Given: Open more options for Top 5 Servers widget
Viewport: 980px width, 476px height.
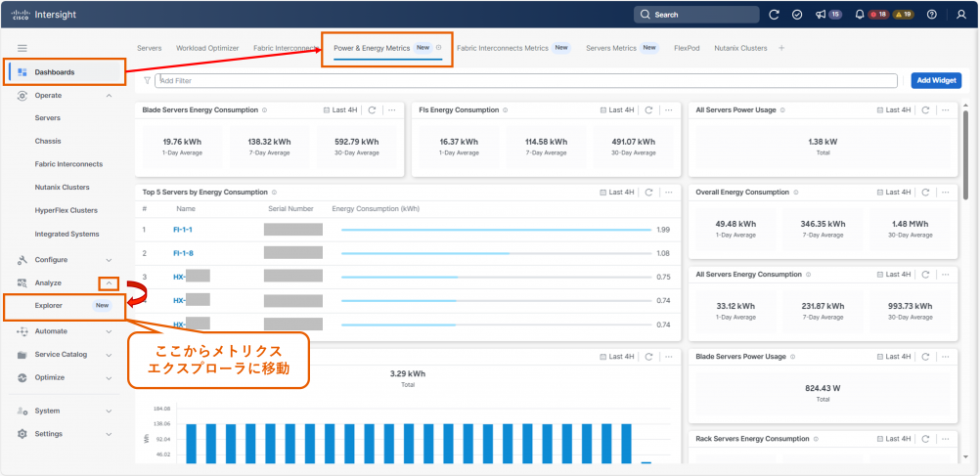Looking at the screenshot, I should tap(669, 193).
